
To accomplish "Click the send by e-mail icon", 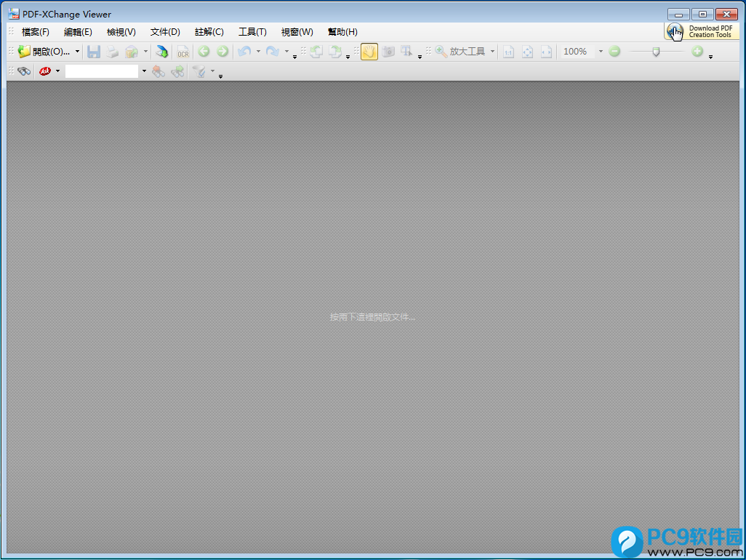I will [132, 52].
